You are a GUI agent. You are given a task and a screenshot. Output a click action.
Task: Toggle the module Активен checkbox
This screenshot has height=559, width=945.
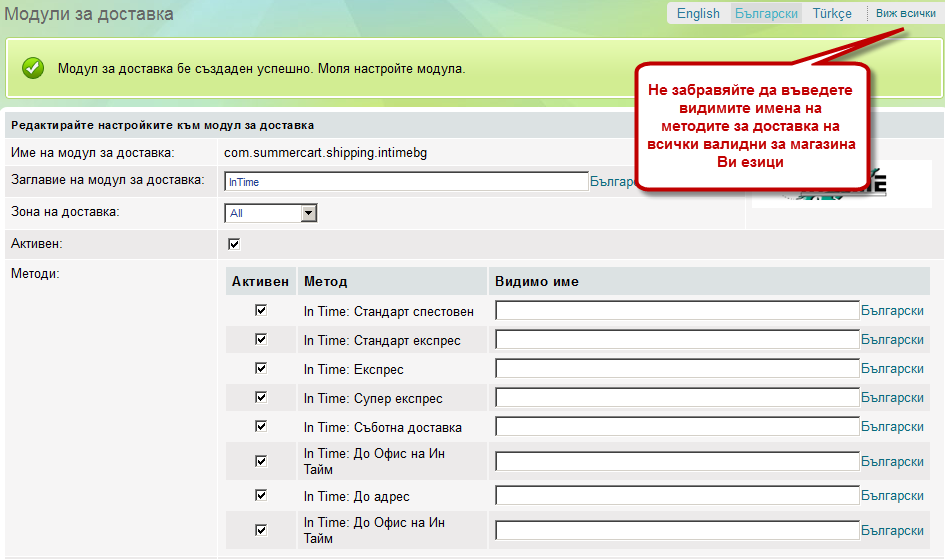pos(234,243)
